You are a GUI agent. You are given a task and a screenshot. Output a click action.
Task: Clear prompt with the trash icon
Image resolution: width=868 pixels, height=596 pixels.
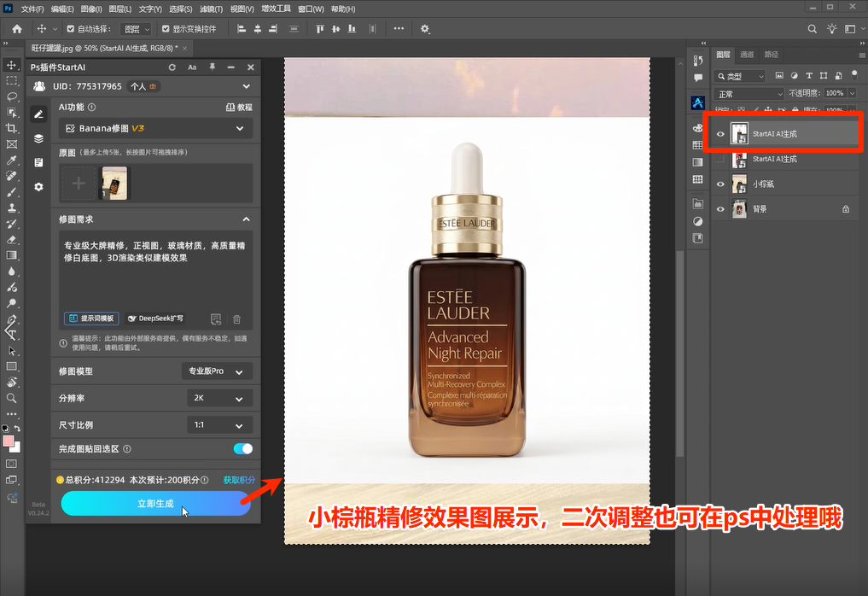click(237, 319)
